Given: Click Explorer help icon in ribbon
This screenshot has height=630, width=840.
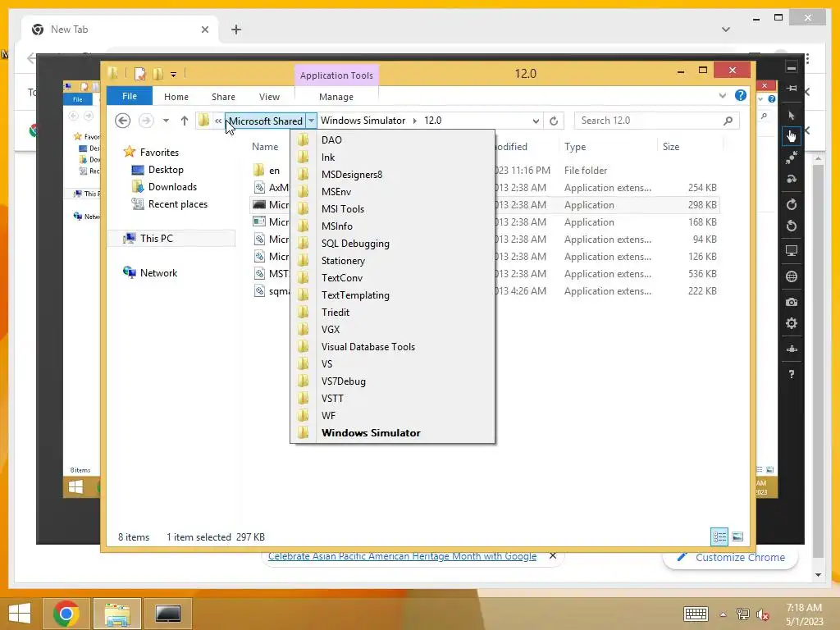Looking at the screenshot, I should click(741, 95).
